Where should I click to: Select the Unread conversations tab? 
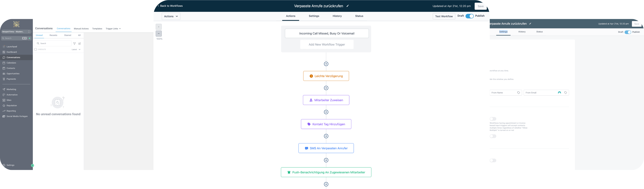click(x=39, y=35)
